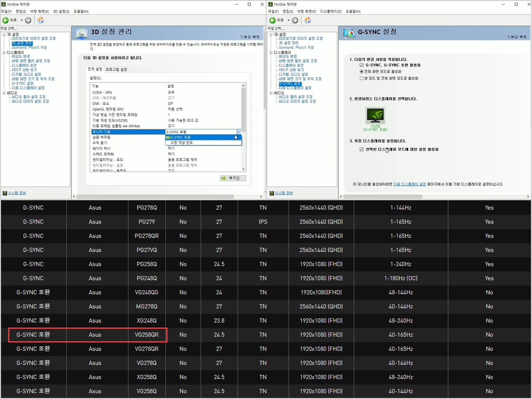Open 도움말(H) menu in the G-SYNC 설정 window

pos(353,11)
